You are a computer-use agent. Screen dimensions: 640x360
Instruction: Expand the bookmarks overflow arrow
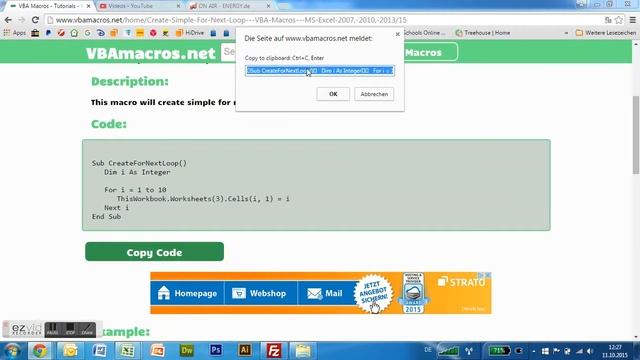[x=566, y=33]
